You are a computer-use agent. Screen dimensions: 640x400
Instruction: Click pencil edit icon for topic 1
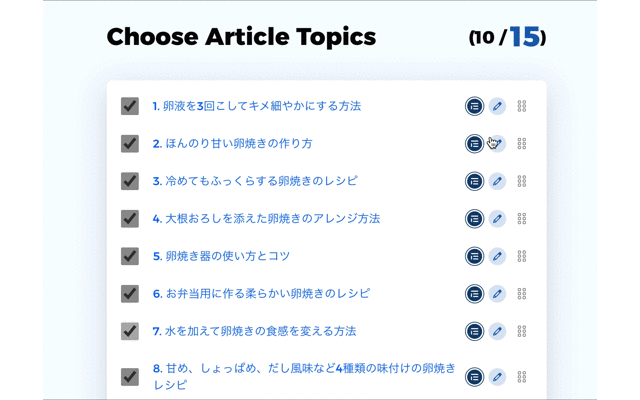click(x=497, y=106)
